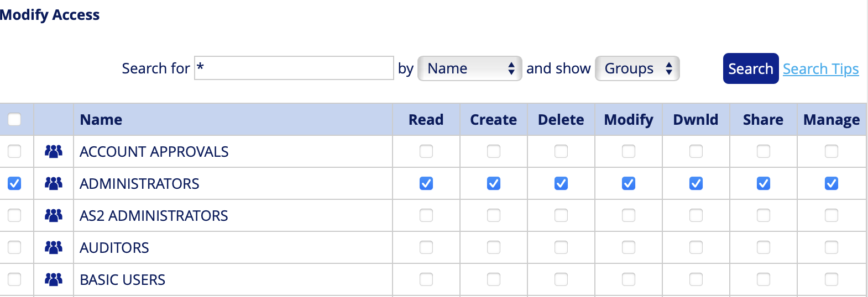Click the AS2 ADMINISTRATORS group icon

[x=54, y=215]
